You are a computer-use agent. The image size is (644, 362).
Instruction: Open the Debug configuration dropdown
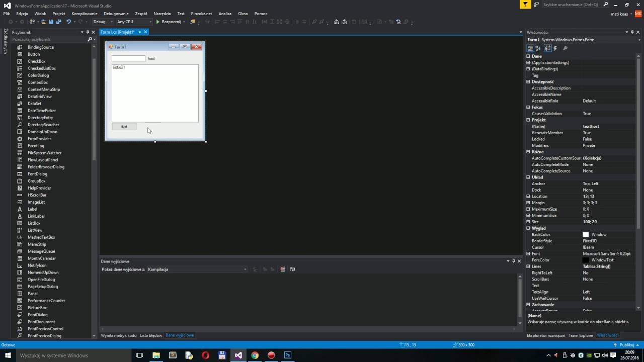(x=102, y=22)
